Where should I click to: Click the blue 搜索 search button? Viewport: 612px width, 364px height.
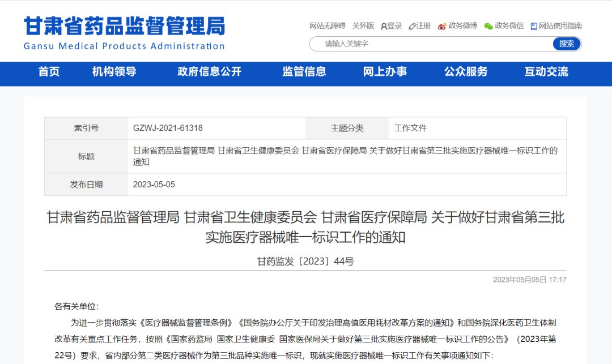pos(566,44)
